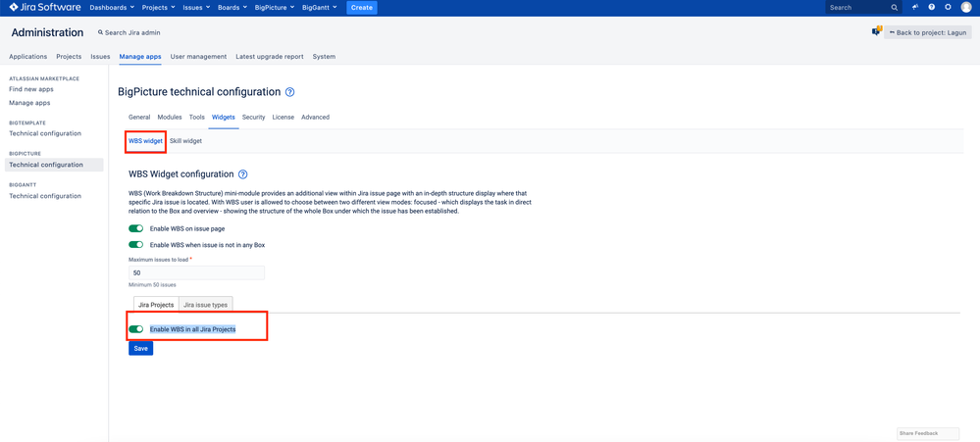
Task: Open the Issues admin tab
Action: (x=101, y=56)
